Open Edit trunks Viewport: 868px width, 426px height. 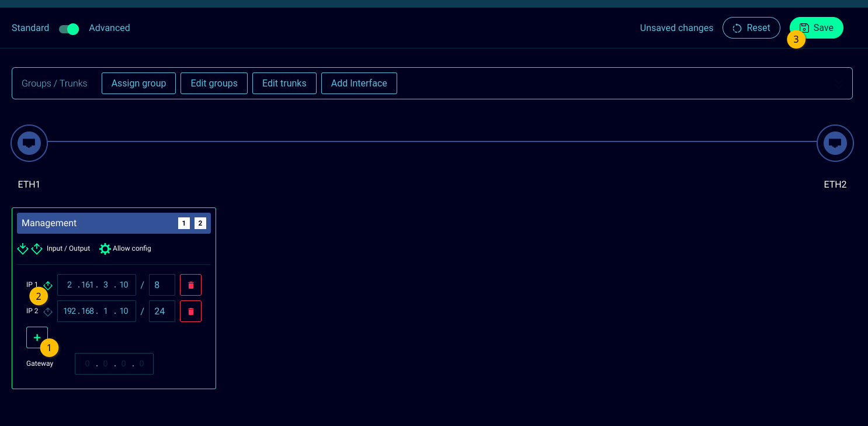coord(284,84)
